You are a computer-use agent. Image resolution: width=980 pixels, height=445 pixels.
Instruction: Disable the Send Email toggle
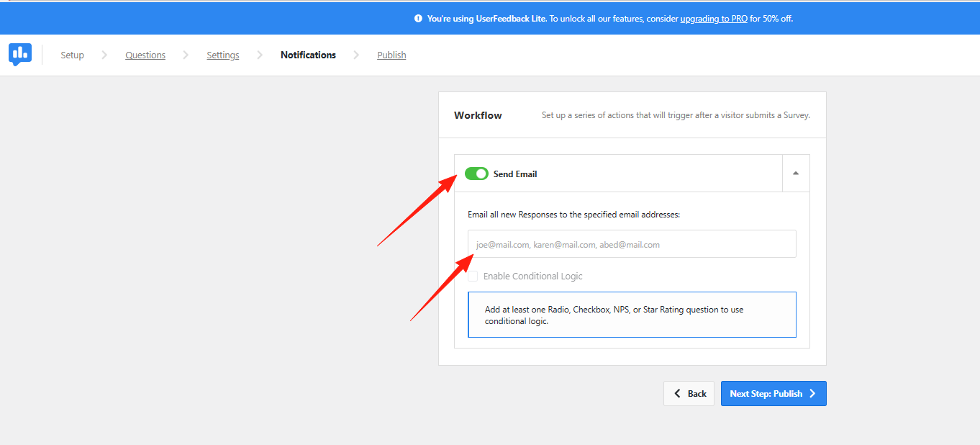[x=476, y=174]
